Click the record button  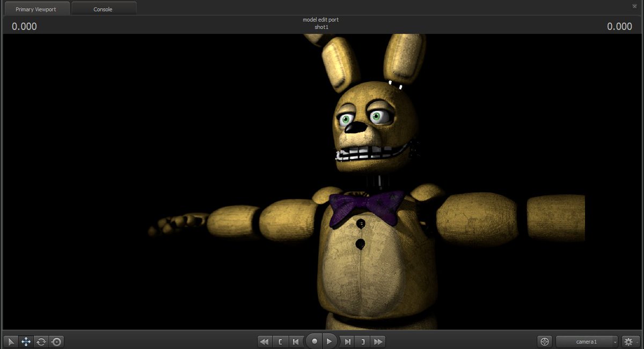point(314,341)
